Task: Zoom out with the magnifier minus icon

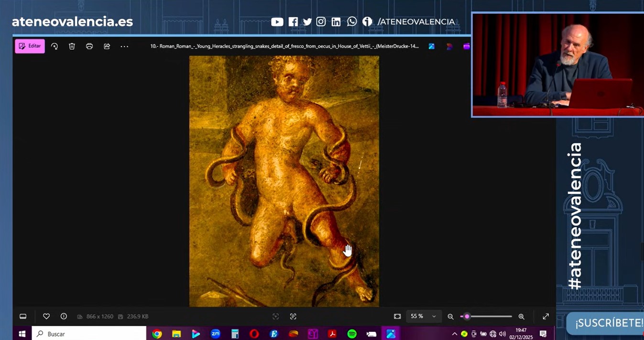Action: 450,316
